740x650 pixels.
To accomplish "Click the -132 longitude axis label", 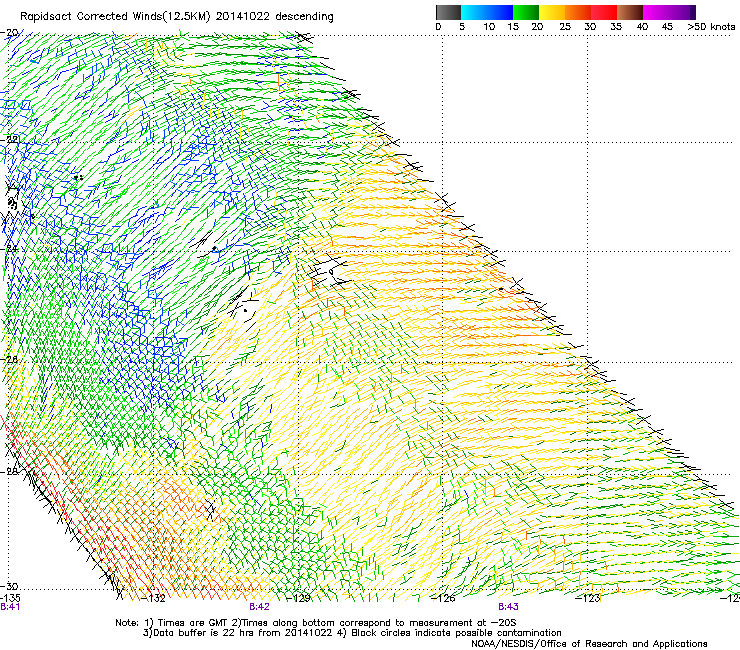I will (x=153, y=599).
